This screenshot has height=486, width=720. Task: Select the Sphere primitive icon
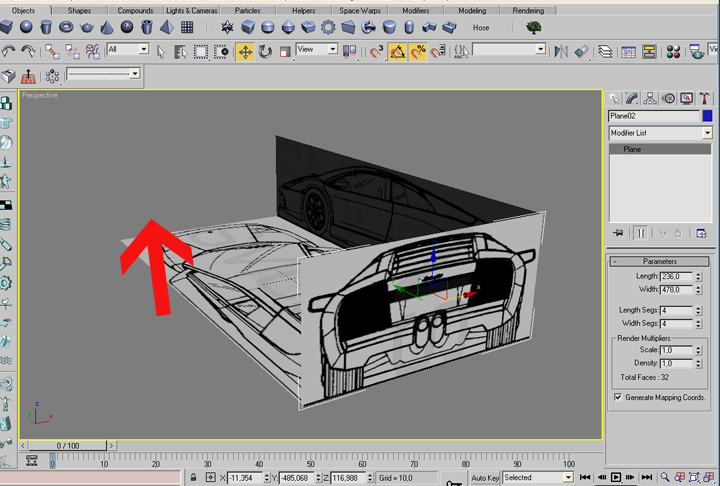click(x=26, y=27)
